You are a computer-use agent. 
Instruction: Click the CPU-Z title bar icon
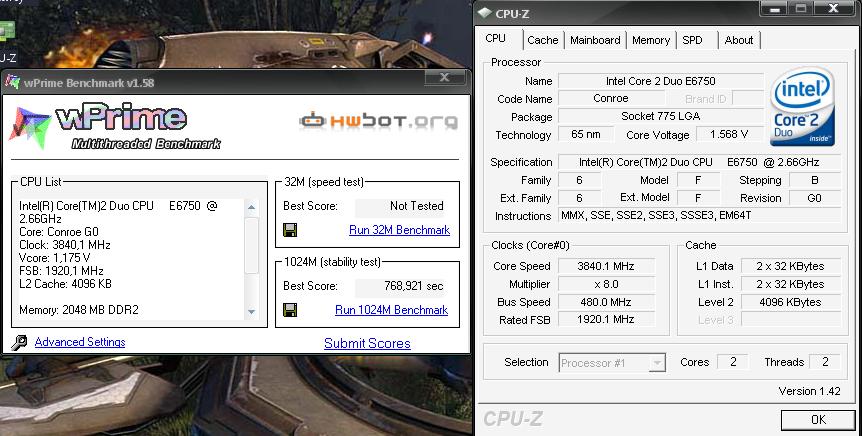coord(484,13)
